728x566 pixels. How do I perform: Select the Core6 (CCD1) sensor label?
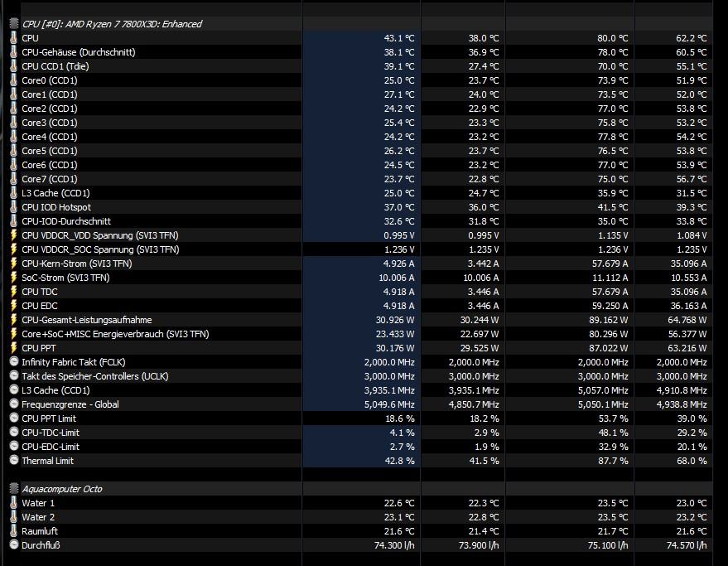point(50,165)
